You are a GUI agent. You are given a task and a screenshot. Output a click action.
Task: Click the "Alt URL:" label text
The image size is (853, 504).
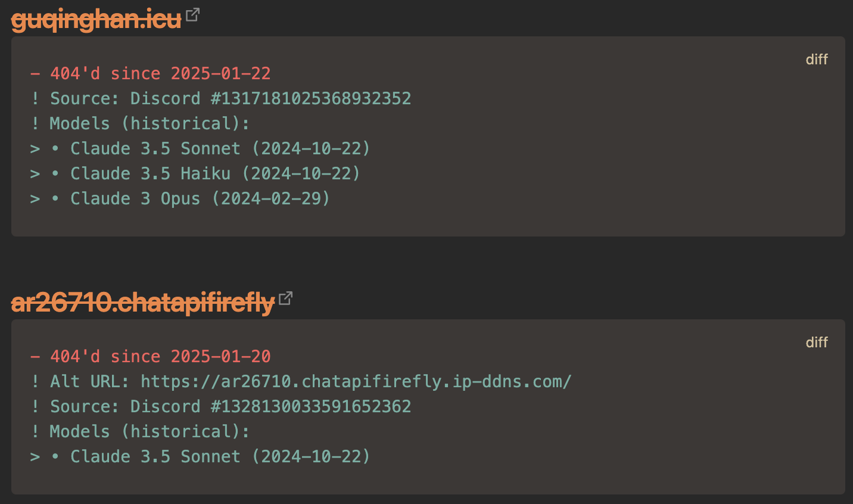point(90,381)
